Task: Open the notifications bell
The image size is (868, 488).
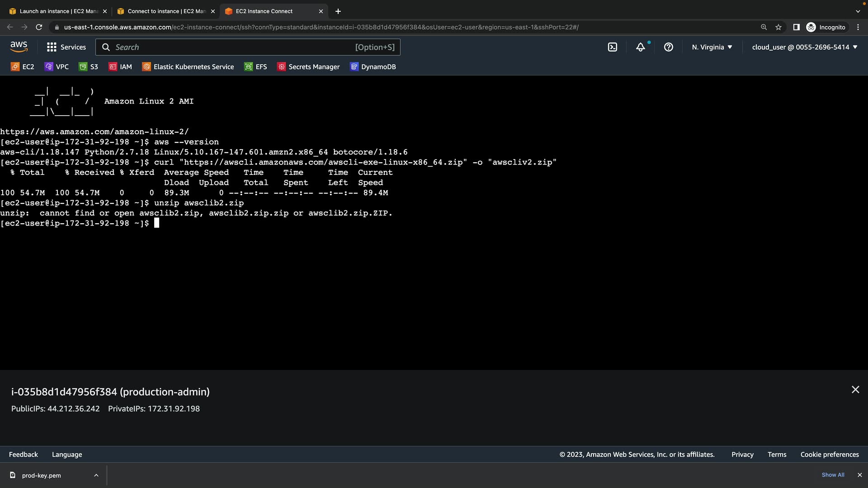Action: [x=641, y=47]
